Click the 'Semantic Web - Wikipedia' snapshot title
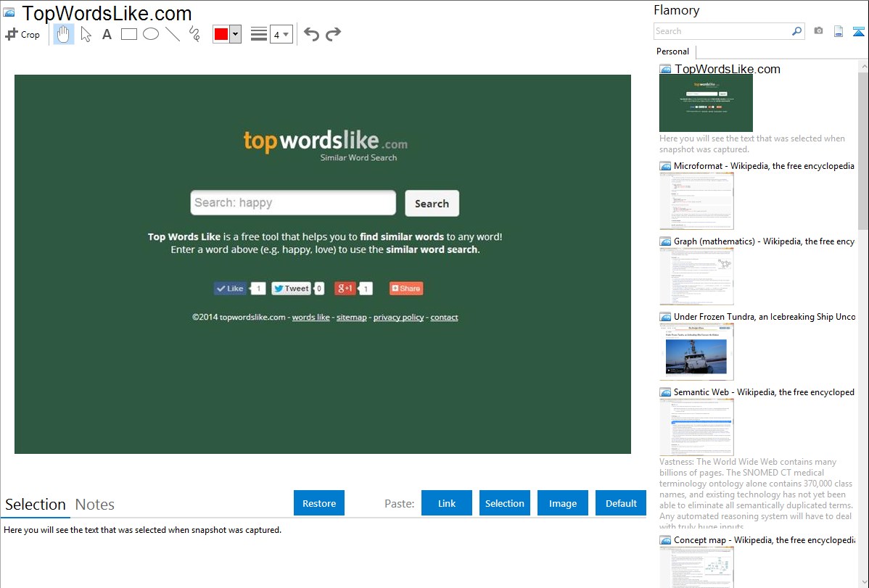This screenshot has height=588, width=869. (764, 392)
